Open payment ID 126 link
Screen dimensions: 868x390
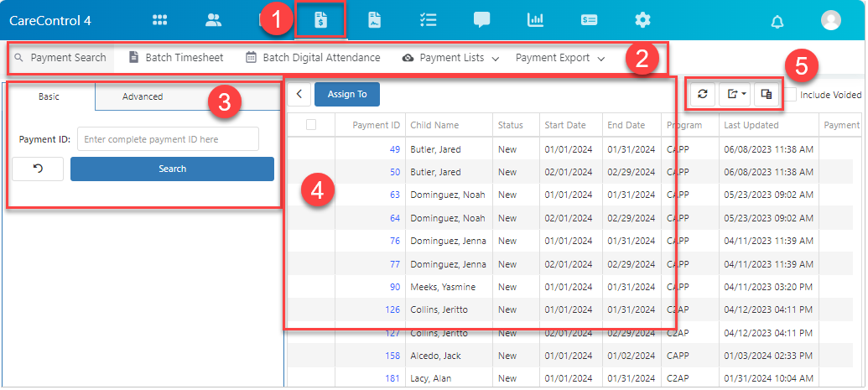tap(392, 309)
